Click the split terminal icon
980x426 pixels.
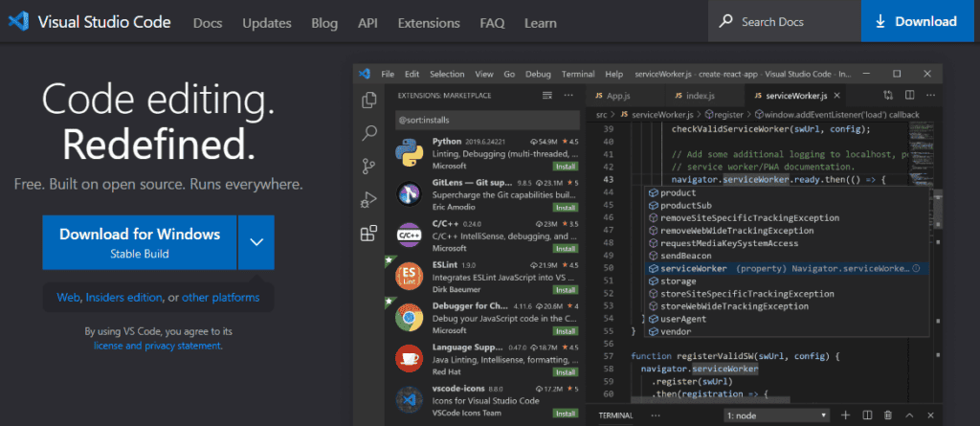click(x=867, y=415)
